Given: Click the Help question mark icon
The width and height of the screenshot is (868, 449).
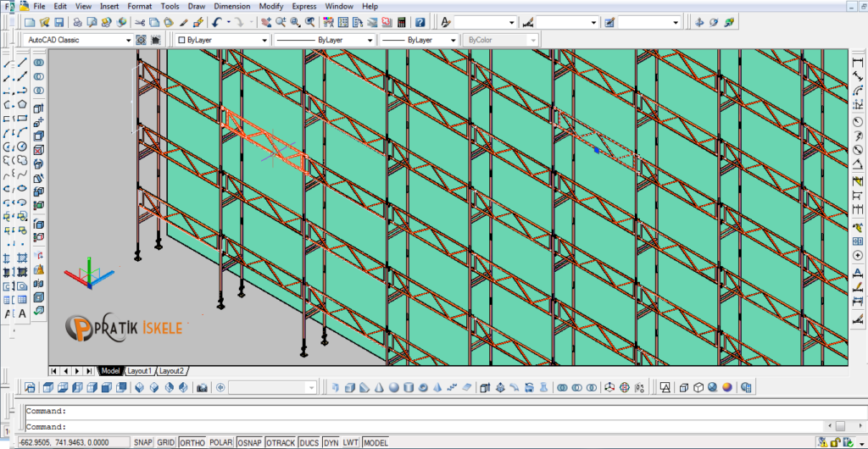Looking at the screenshot, I should coord(420,23).
